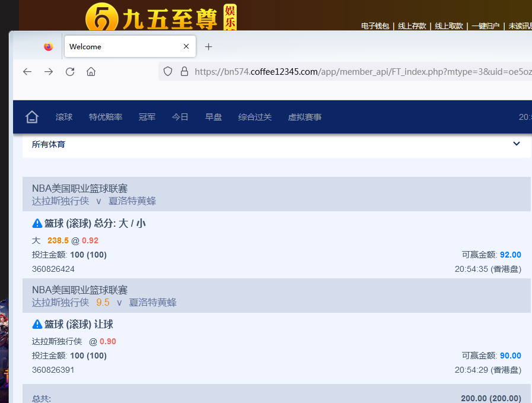Click the 9.5 handicap value in second bet

[x=103, y=303]
